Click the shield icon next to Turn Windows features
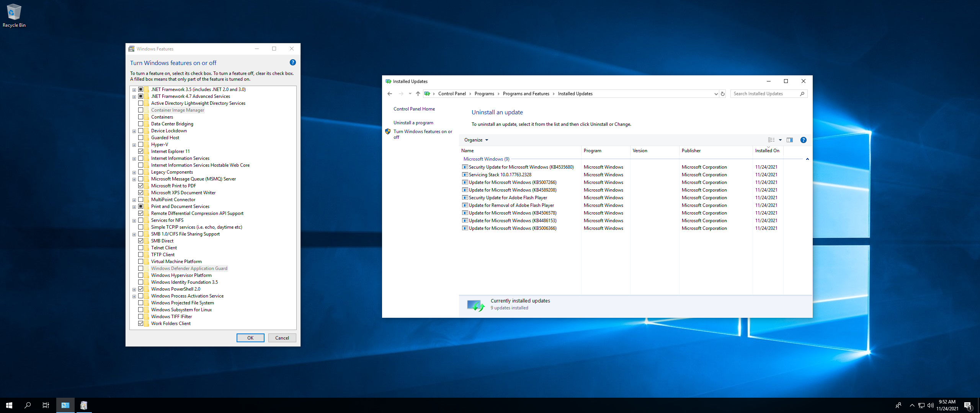980x413 pixels. tap(388, 132)
